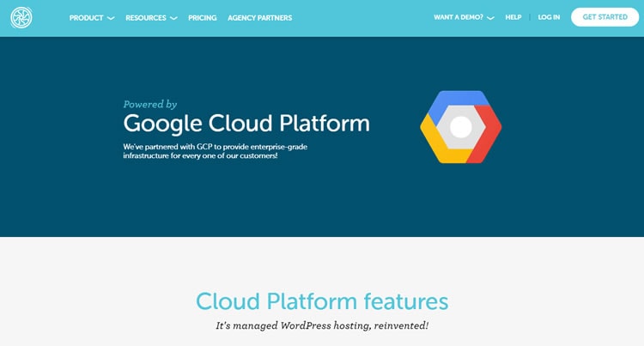
Task: Click the circular site logo in the header
Action: pyautogui.click(x=21, y=18)
